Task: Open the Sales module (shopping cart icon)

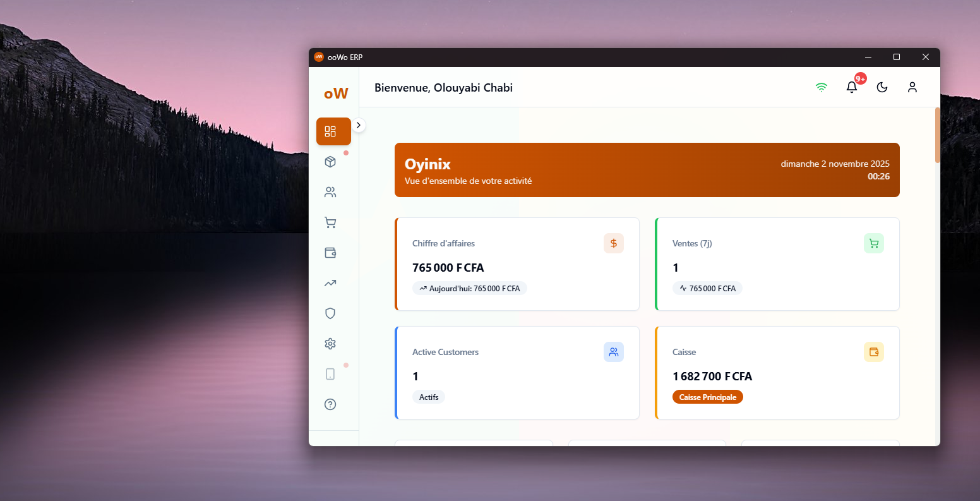Action: 330,222
